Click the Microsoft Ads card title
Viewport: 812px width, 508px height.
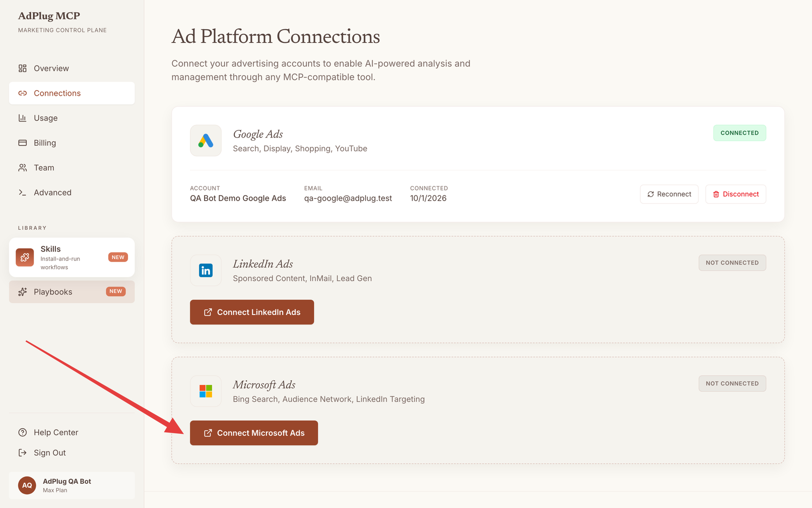tap(264, 385)
